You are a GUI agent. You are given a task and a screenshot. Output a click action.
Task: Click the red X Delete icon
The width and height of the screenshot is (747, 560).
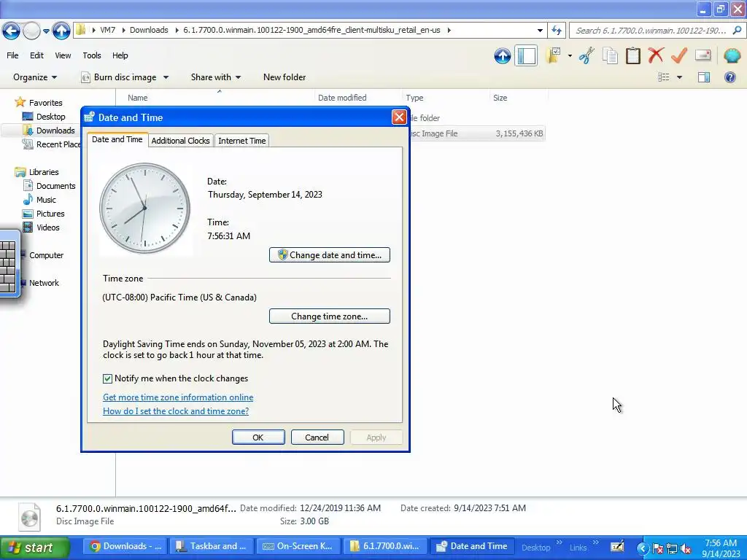(656, 55)
